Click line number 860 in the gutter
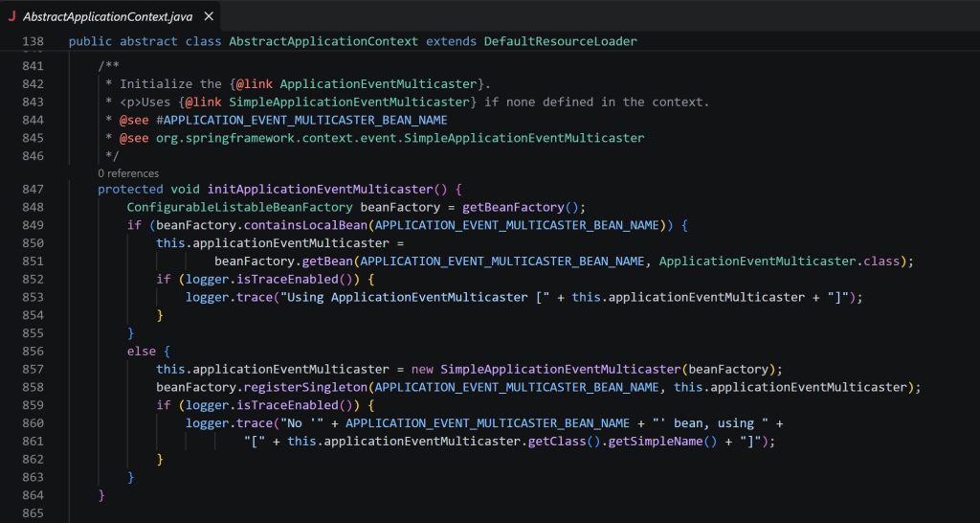The height and width of the screenshot is (523, 980). pos(33,423)
